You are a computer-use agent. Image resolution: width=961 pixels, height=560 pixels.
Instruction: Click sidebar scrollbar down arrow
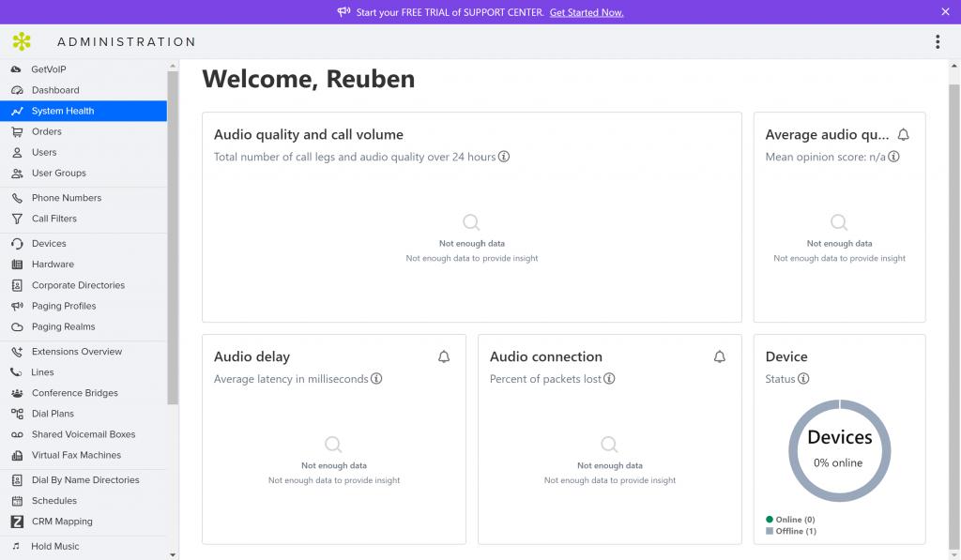(x=173, y=554)
